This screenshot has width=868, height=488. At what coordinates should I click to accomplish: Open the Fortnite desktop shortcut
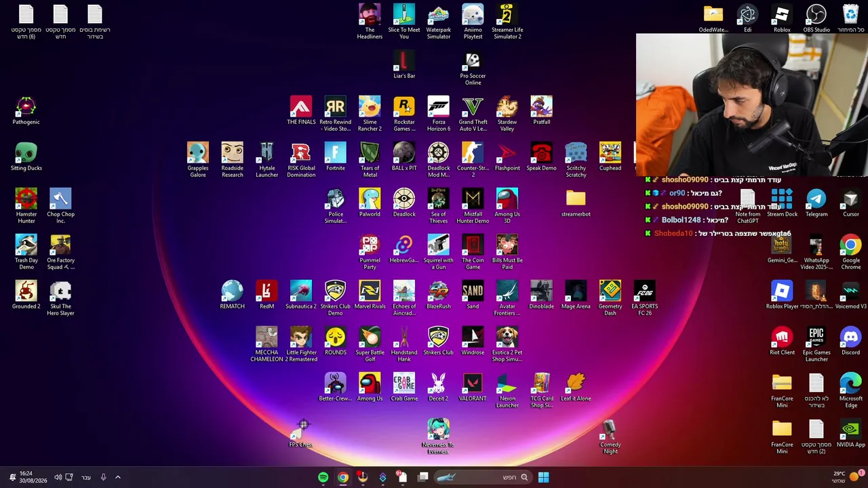point(336,157)
